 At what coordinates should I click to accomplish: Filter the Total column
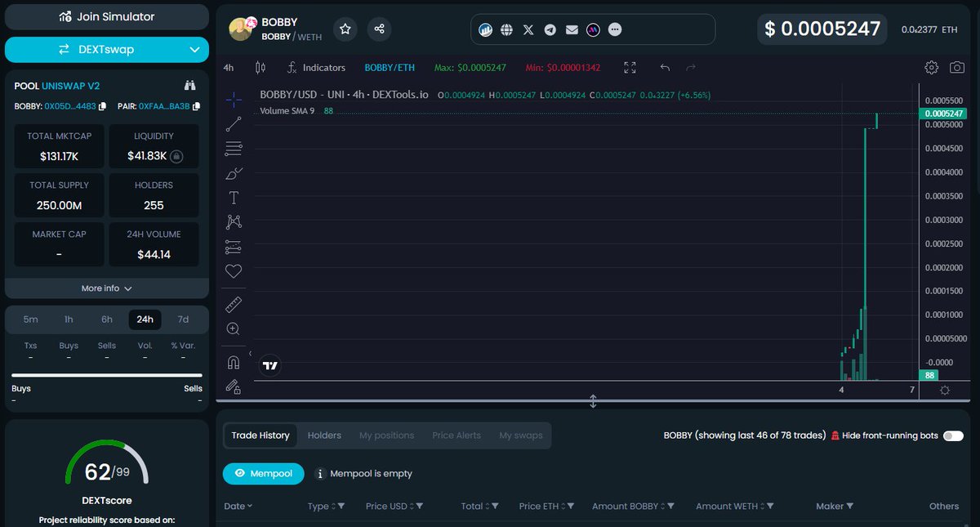click(497, 507)
